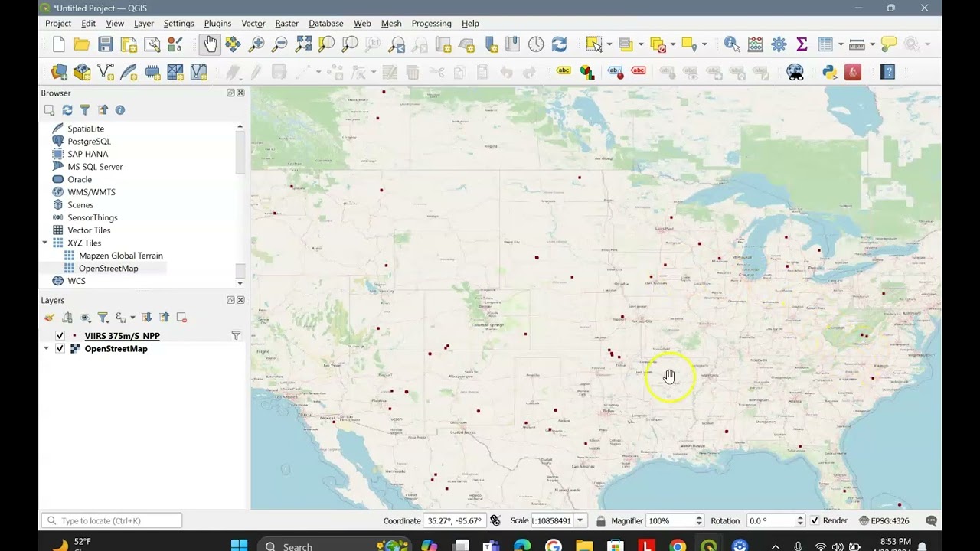
Task: Click the Zoom Full extent icon
Action: pos(303,44)
